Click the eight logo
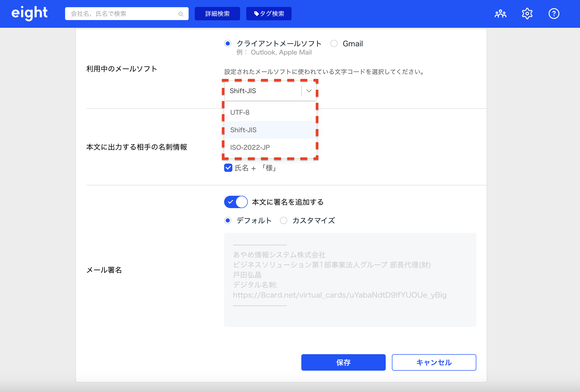The width and height of the screenshot is (580, 392). [29, 13]
